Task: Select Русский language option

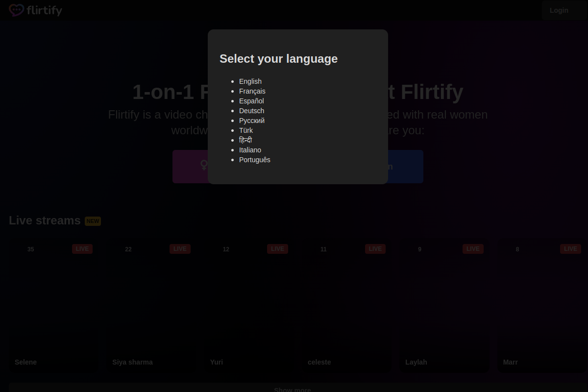Action: coord(252,121)
